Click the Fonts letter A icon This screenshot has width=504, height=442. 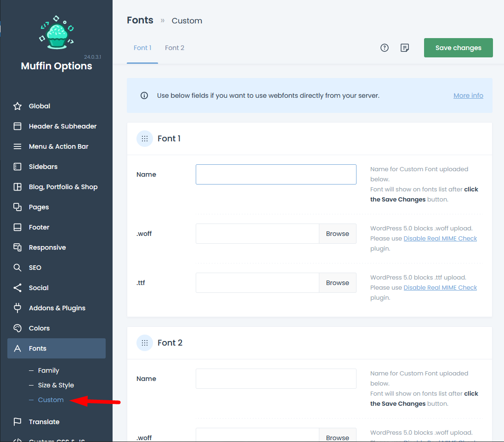(x=17, y=348)
